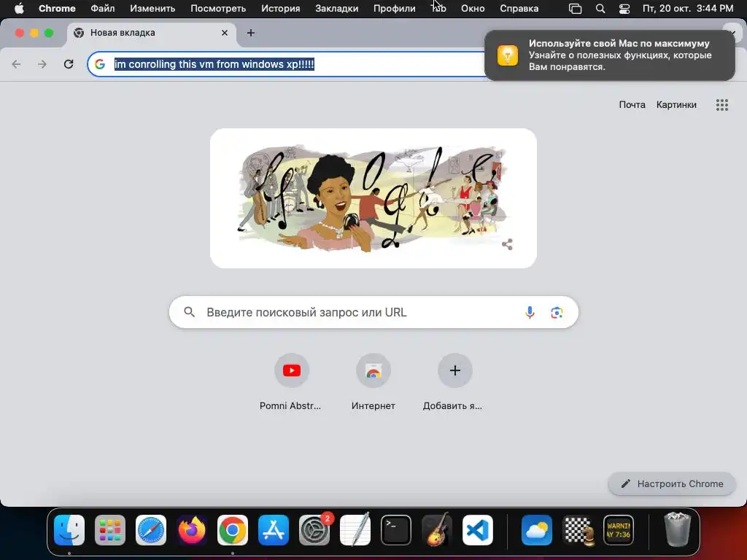Close the Новая вкладка tab
This screenshot has width=747, height=560.
[x=225, y=33]
